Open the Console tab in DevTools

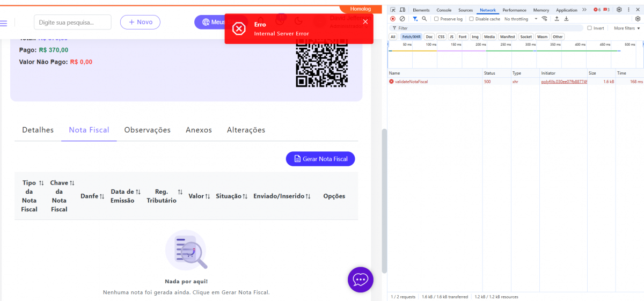pyautogui.click(x=444, y=10)
